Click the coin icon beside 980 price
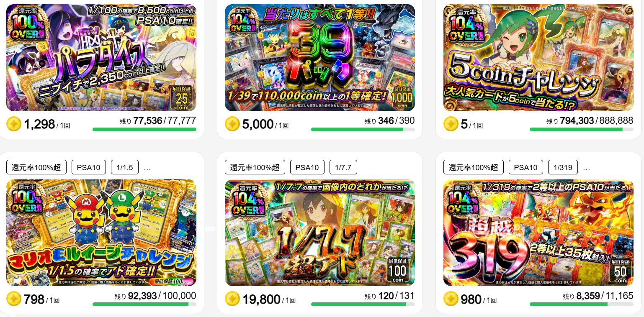This screenshot has height=317, width=644. click(x=451, y=299)
